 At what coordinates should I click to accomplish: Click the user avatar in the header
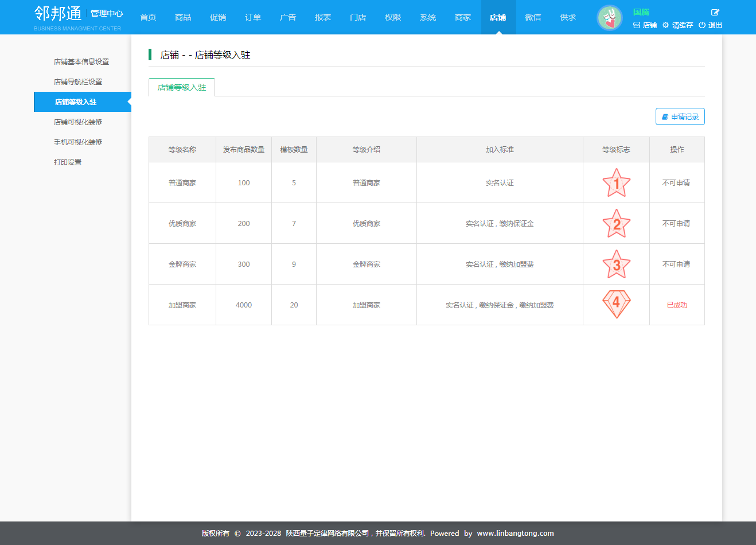click(x=609, y=18)
